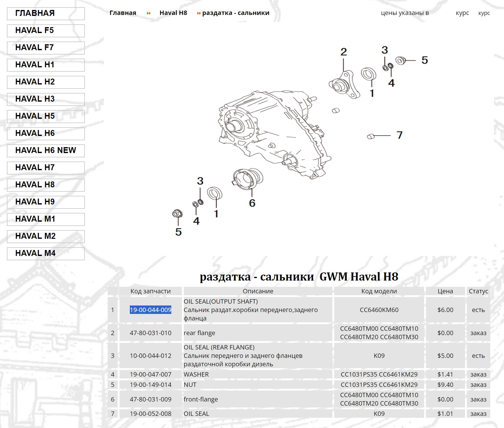Viewport: 504px width, 428px height.
Task: Click the $1.41 price cell
Action: [445, 374]
